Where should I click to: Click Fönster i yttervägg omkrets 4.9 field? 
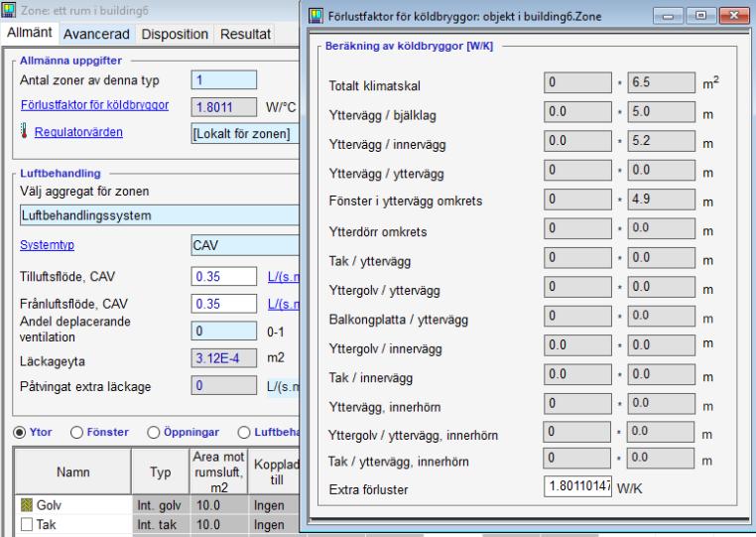(x=661, y=199)
